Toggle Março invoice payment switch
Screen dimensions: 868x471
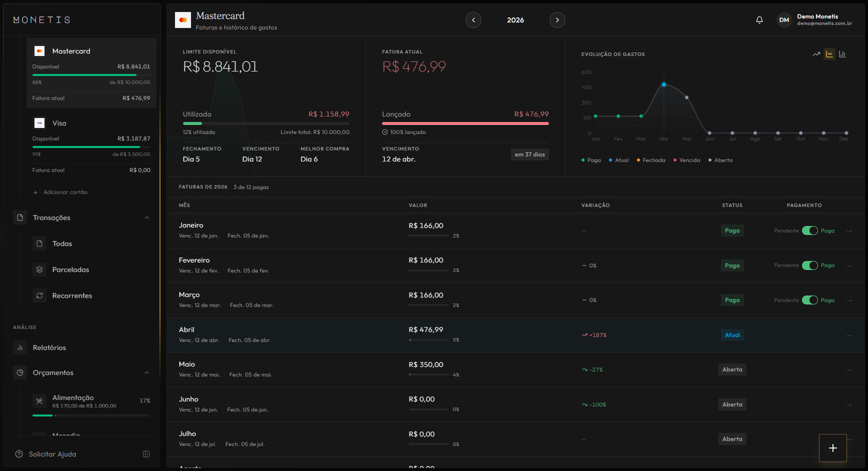click(809, 300)
